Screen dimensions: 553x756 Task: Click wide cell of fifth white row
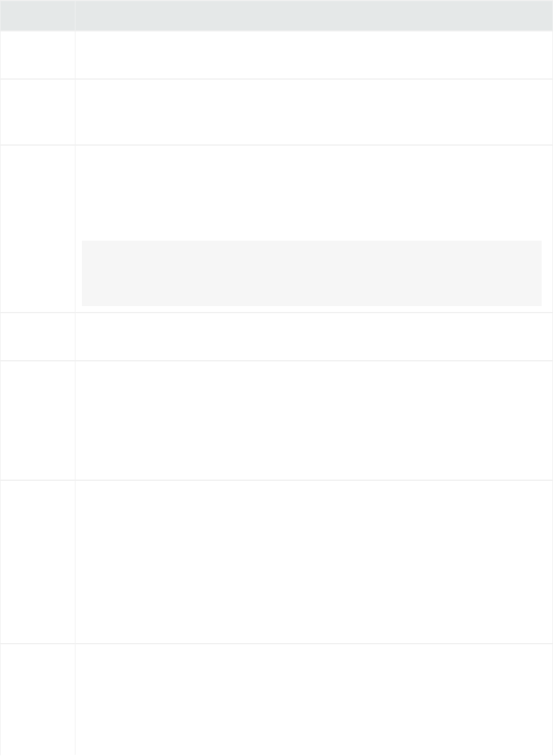tap(314, 420)
